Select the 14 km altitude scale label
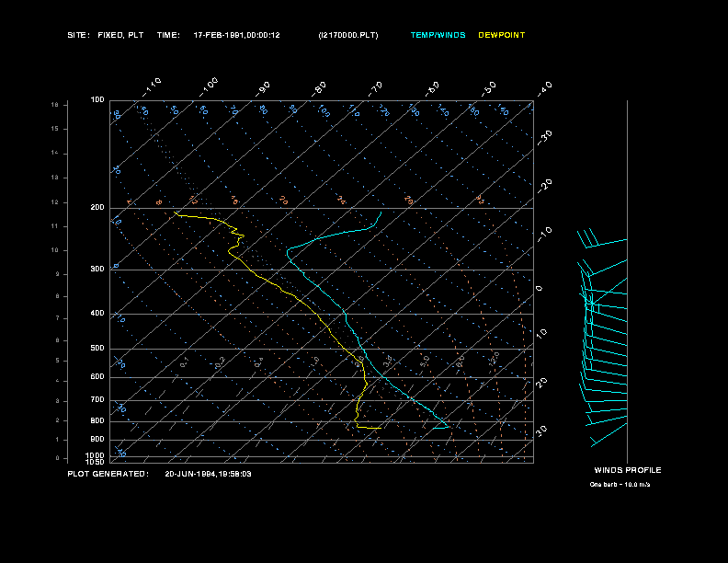The image size is (728, 563). coord(55,153)
